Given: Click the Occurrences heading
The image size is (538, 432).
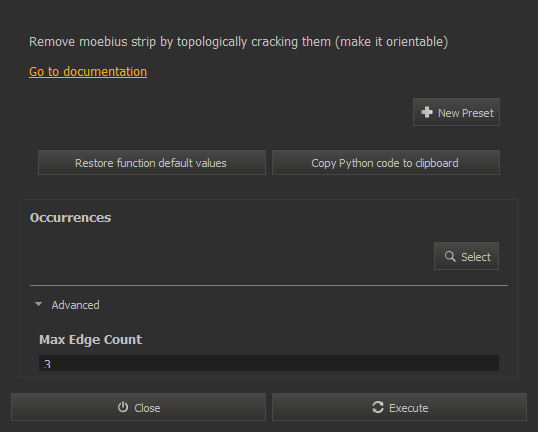Looking at the screenshot, I should tap(70, 218).
